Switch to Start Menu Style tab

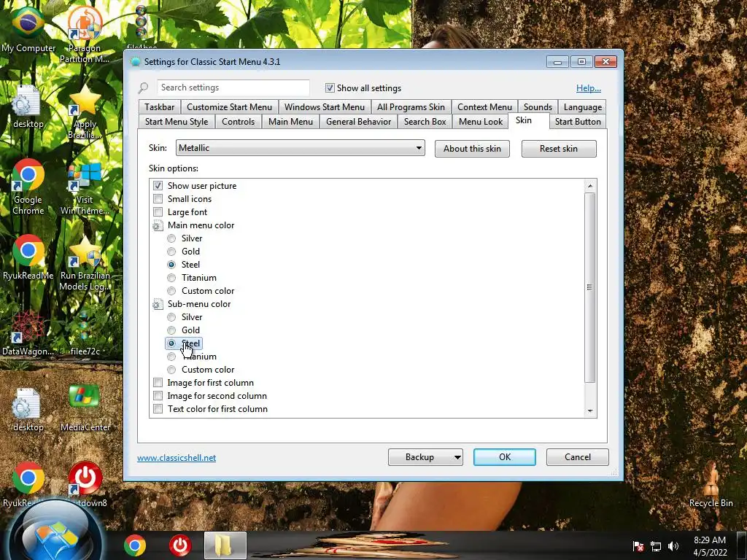coord(177,122)
